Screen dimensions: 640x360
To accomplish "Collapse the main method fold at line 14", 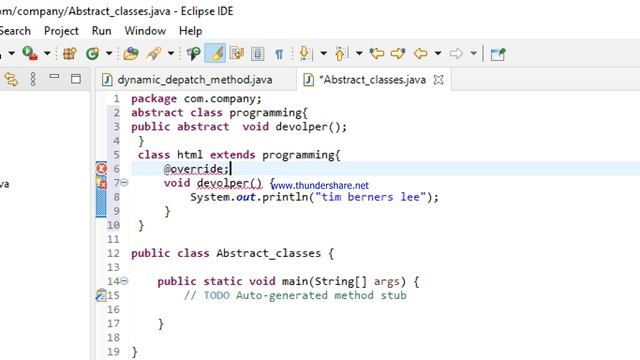I will 124,281.
